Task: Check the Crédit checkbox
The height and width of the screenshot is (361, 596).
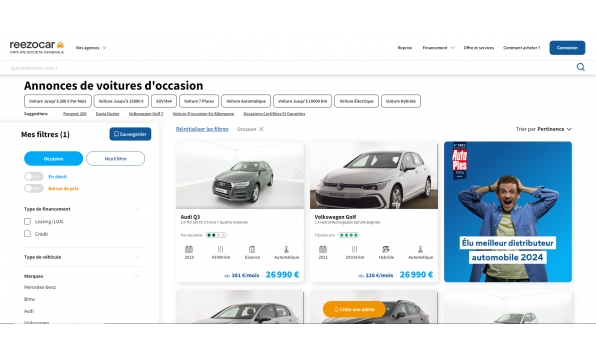Action: point(27,234)
